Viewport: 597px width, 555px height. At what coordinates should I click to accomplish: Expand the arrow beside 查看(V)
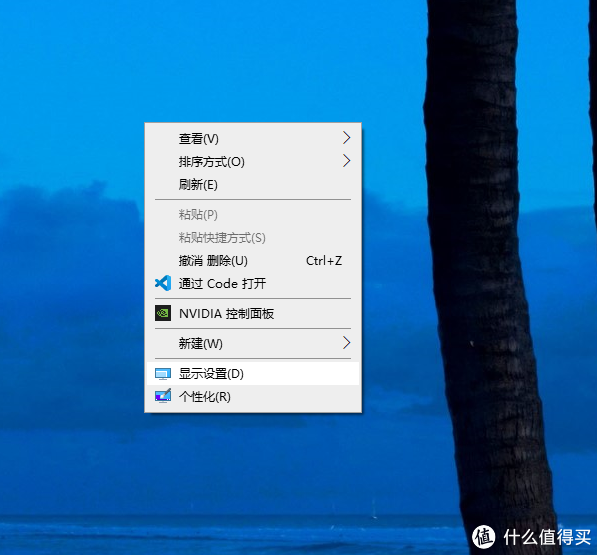pos(346,138)
